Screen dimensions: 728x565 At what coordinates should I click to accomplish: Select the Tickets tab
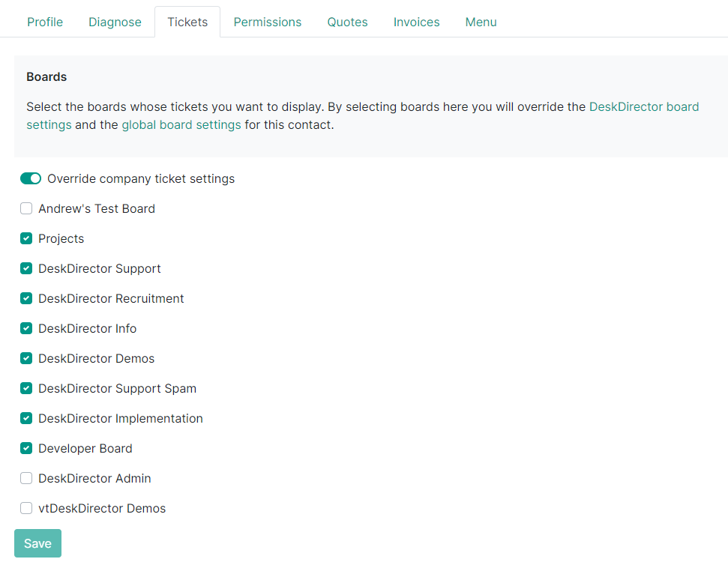187,22
